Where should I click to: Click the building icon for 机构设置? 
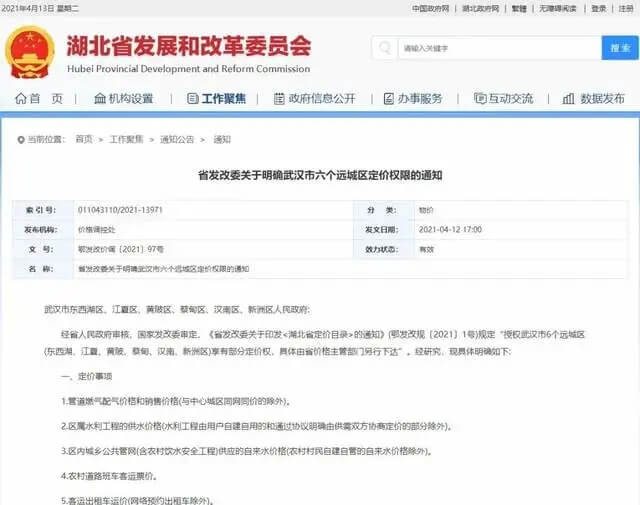click(x=100, y=99)
